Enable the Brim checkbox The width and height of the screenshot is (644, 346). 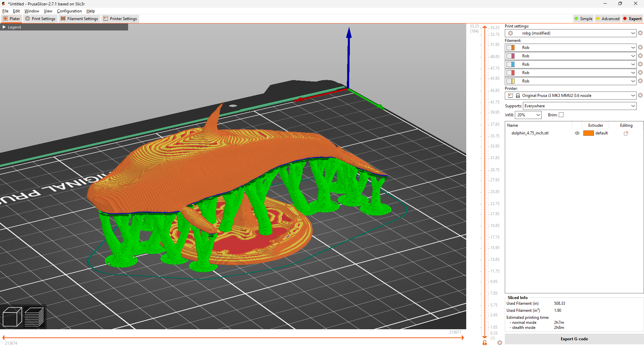click(561, 115)
